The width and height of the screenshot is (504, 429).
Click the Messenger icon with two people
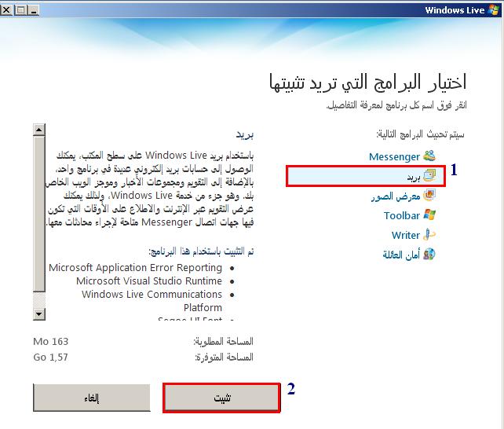tap(429, 156)
